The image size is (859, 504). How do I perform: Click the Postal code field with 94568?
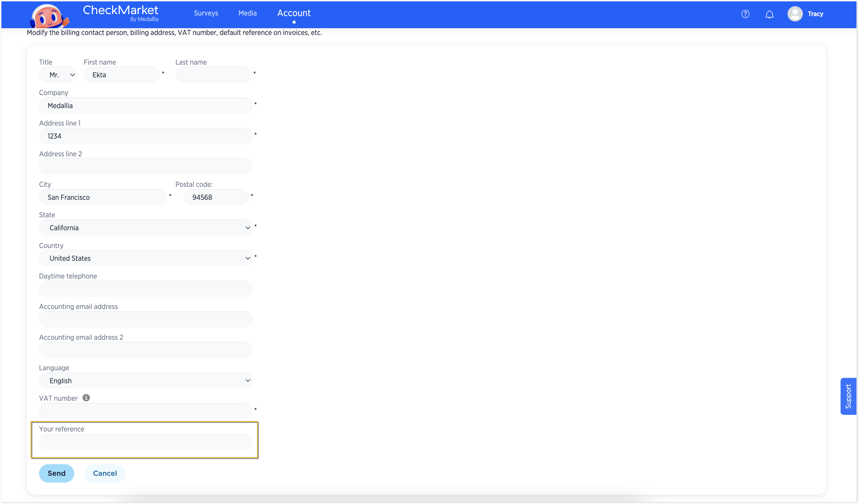click(216, 197)
